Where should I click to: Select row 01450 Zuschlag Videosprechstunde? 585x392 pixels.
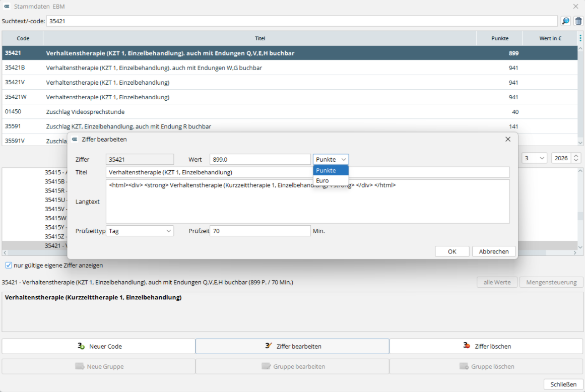[x=290, y=111]
